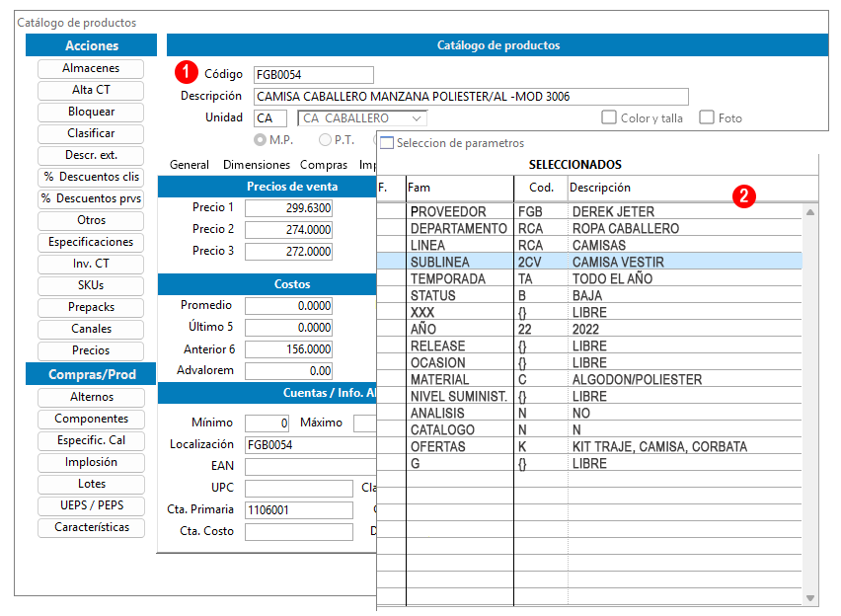
Task: Click the Anterior 6 cost field
Action: 288,349
